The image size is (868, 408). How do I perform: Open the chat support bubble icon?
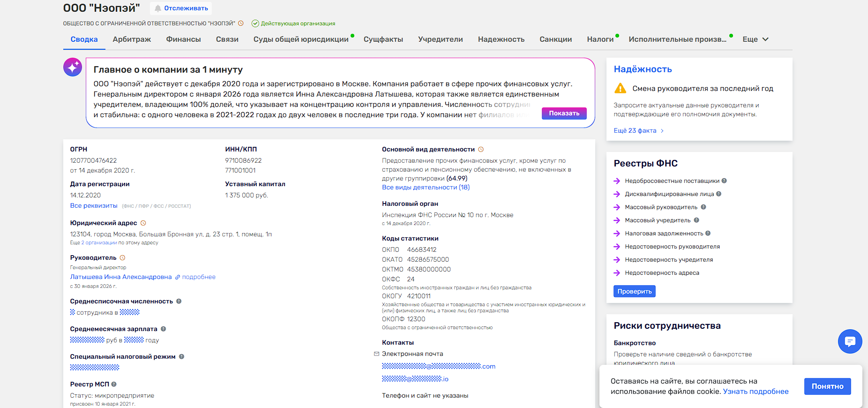850,341
